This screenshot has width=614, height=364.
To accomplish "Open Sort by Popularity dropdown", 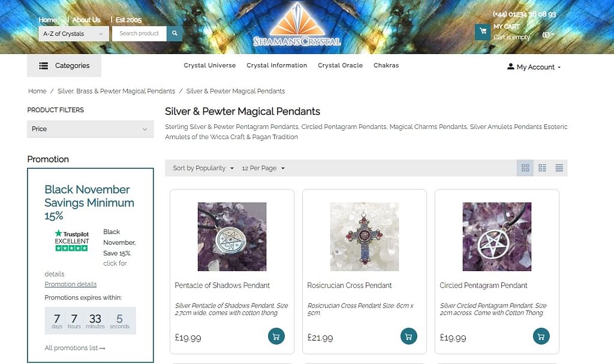I will [203, 168].
